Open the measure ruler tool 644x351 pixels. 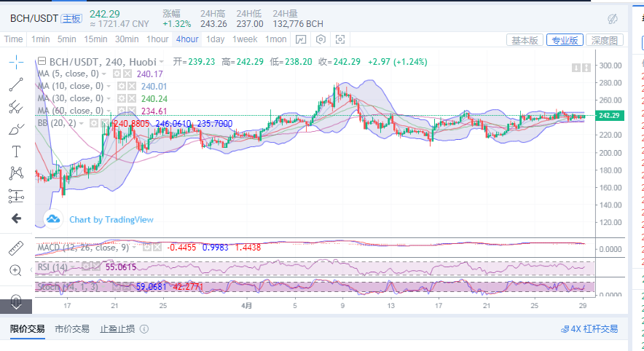16,248
